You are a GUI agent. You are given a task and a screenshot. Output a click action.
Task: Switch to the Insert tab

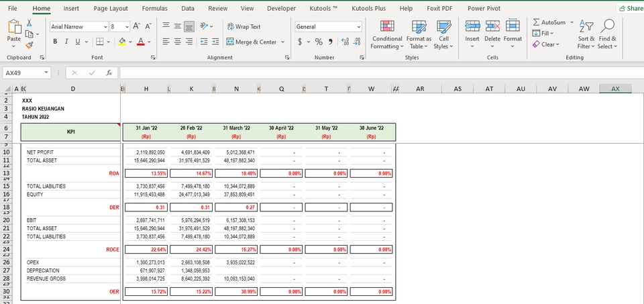point(72,8)
